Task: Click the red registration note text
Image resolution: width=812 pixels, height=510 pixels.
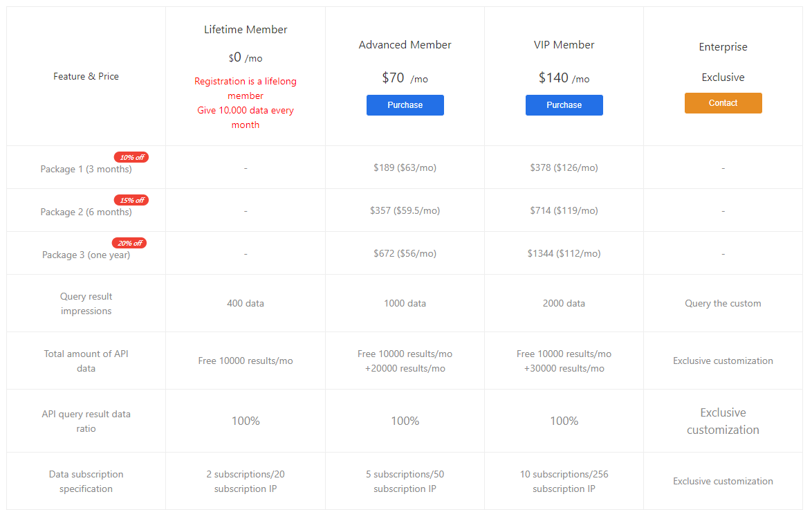Action: click(x=246, y=102)
